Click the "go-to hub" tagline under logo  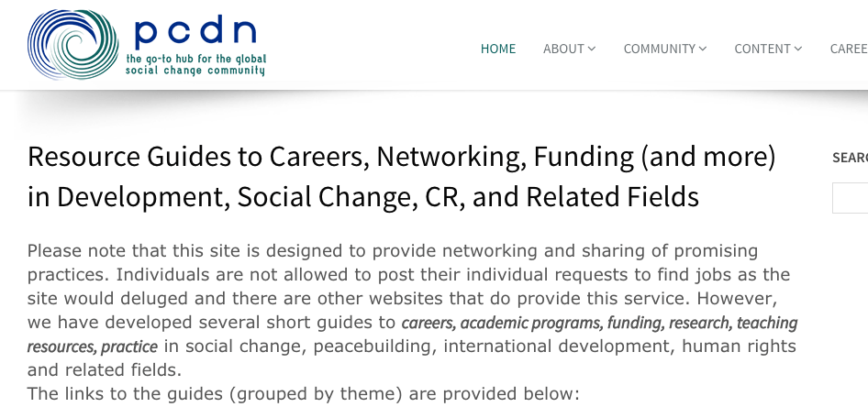pyautogui.click(x=195, y=64)
